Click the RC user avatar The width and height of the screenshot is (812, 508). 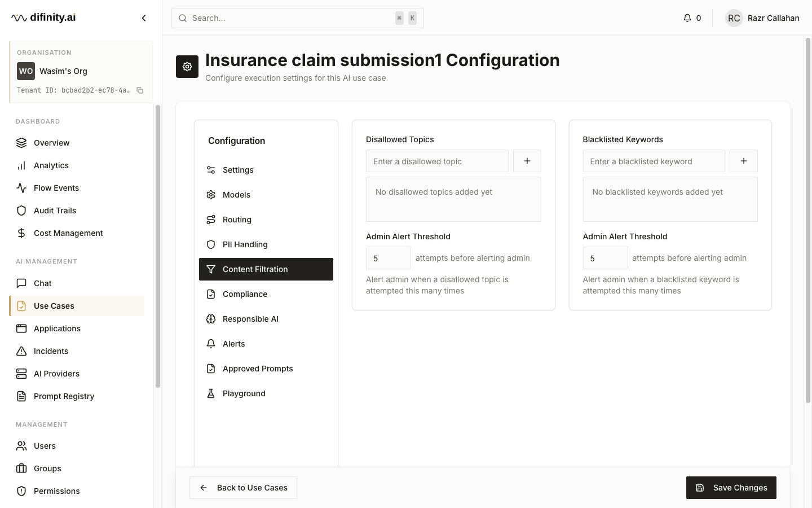(734, 18)
